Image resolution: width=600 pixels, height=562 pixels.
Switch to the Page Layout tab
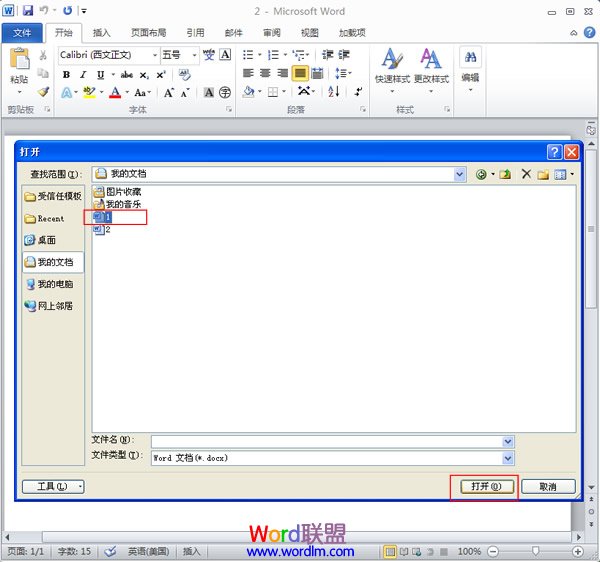click(148, 33)
